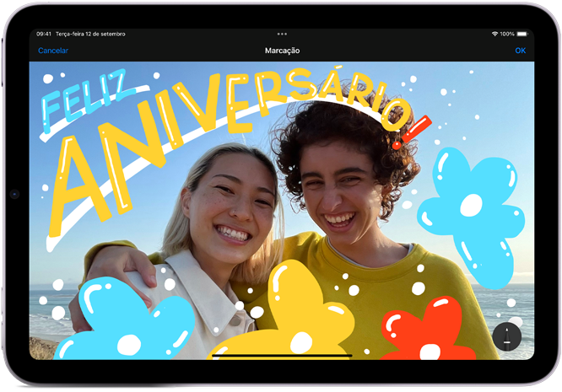Viewport: 562px width, 392px height.
Task: Tap Cancelar to discard markup
Action: [53, 51]
